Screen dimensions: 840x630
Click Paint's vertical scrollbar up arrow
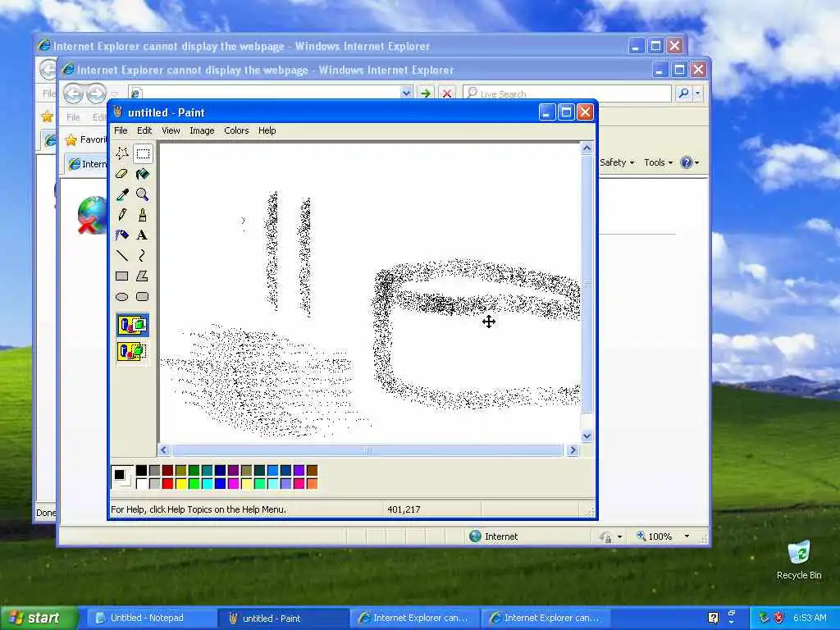[587, 148]
